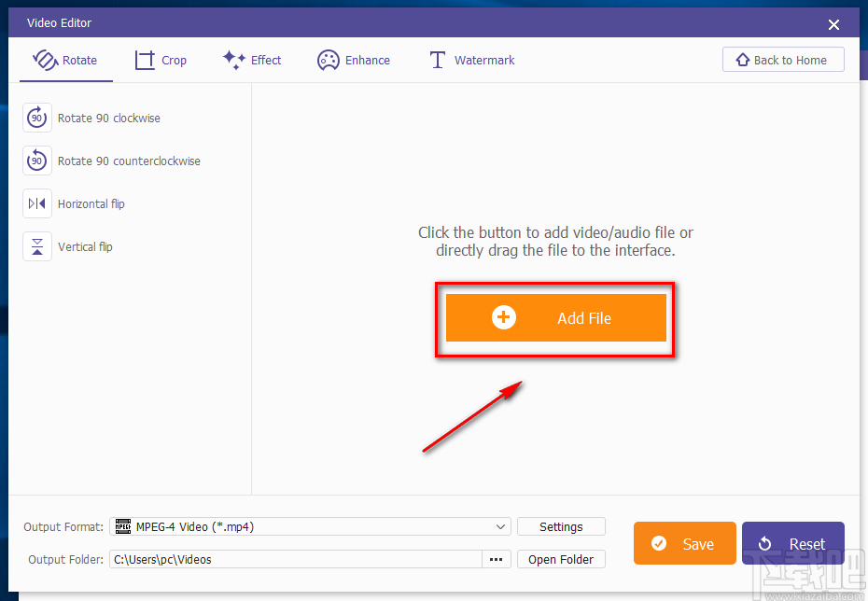Open the Effect tab
The height and width of the screenshot is (601, 868).
pos(252,61)
